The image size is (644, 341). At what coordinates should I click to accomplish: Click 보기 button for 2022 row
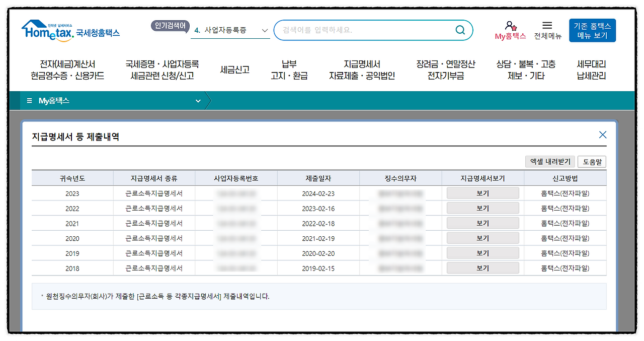tap(482, 208)
